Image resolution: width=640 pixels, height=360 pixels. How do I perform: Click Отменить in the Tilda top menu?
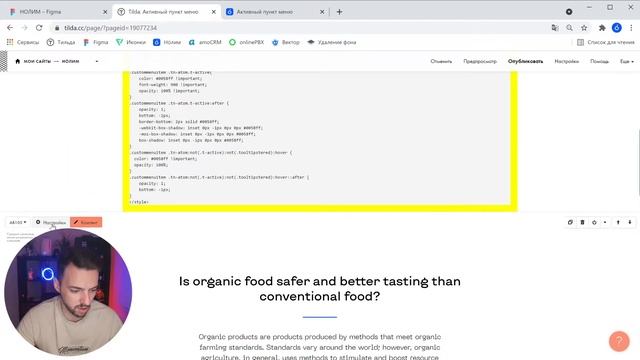(441, 61)
